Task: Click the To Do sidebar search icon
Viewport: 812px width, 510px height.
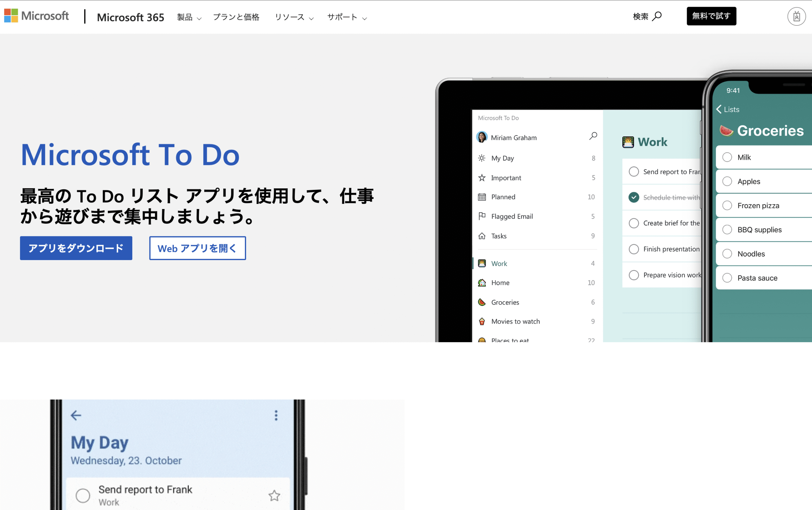Action: point(593,136)
